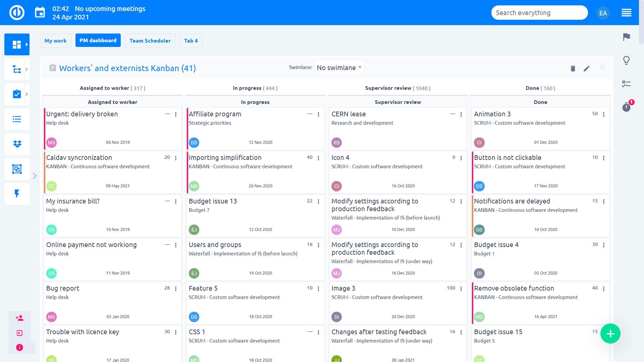This screenshot has height=362, width=644.
Task: Expand the arrow next to the dashboard icon
Action: coord(26,44)
